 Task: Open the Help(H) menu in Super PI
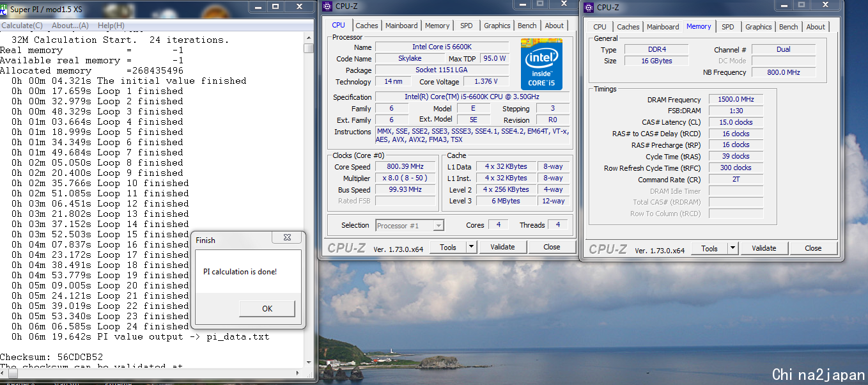click(x=111, y=26)
